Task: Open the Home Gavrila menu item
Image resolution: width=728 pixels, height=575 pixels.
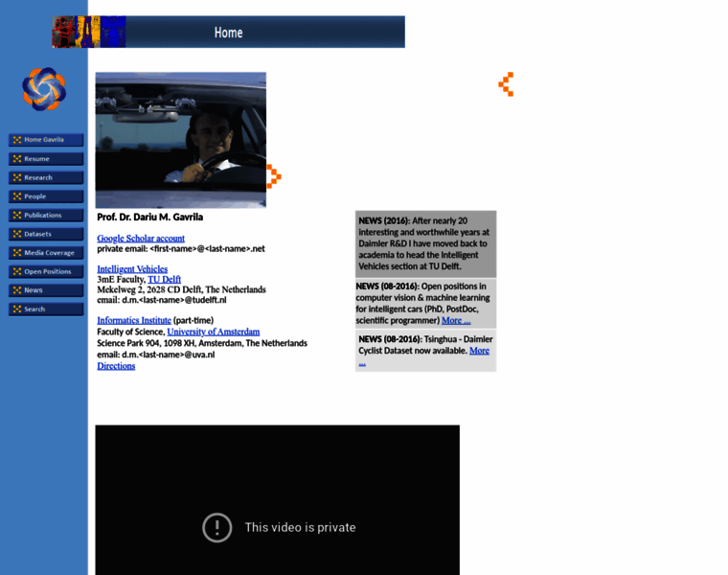Action: 46,140
